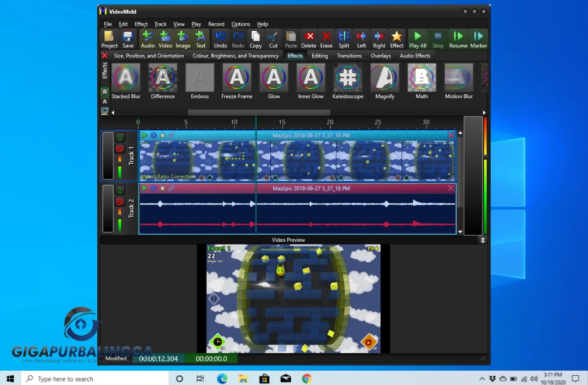
Task: Select the Freeze Frame effect
Action: coord(237,81)
